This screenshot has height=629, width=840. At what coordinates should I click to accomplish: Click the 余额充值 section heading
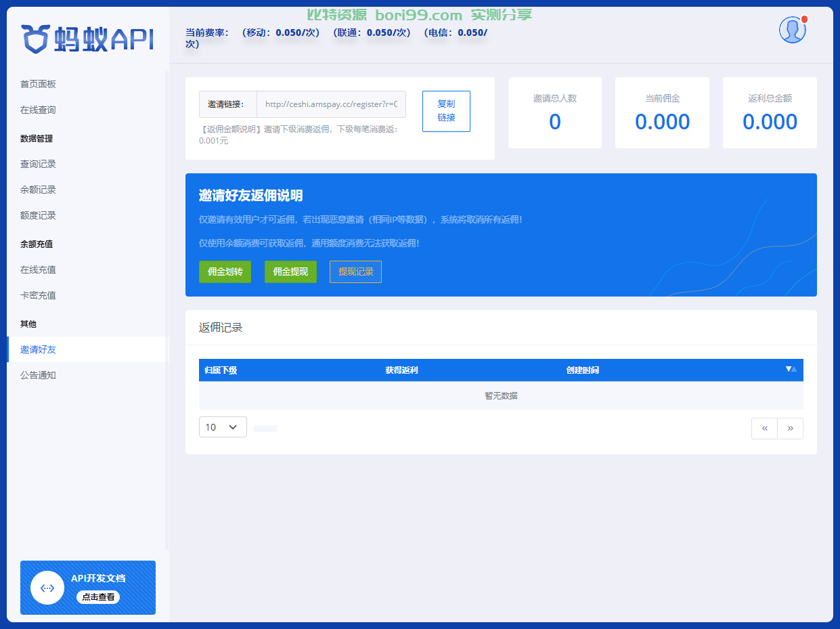(37, 244)
